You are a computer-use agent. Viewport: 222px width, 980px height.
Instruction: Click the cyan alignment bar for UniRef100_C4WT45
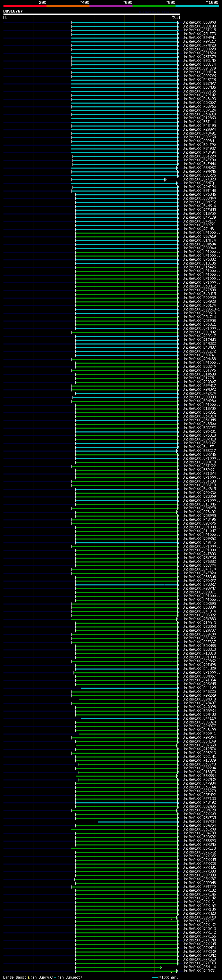click(127, 543)
